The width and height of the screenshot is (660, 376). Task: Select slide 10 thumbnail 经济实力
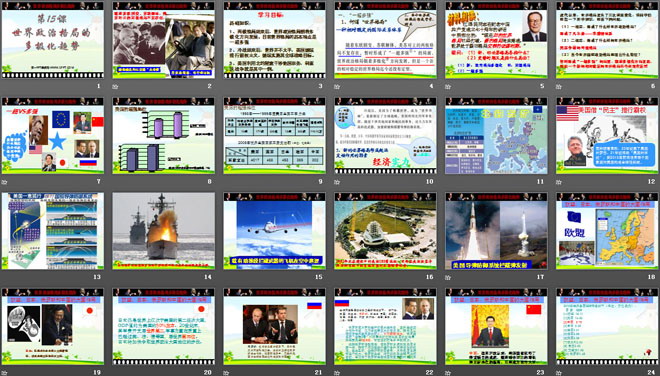tap(386, 136)
